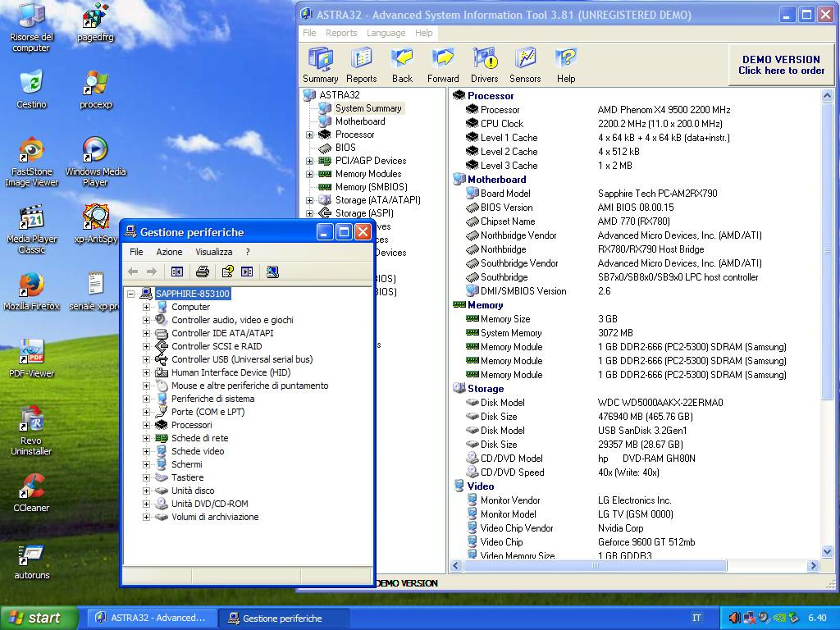Expand Schede video device category

pos(147,451)
